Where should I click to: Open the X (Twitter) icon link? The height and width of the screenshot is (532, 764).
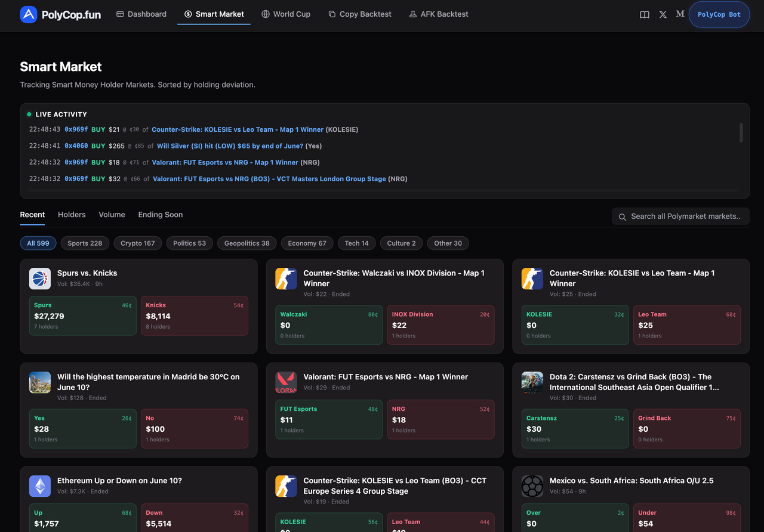point(663,14)
